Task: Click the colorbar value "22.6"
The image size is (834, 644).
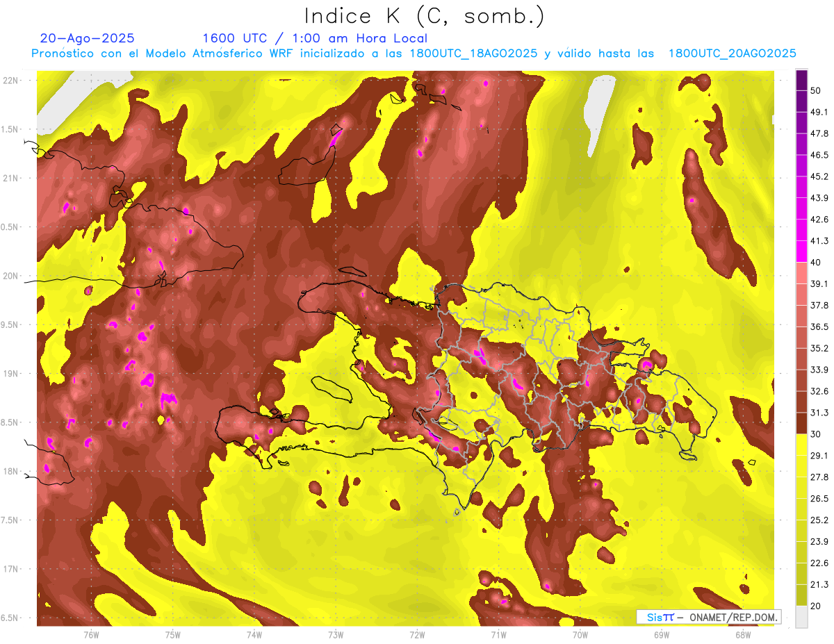Action: (819, 563)
